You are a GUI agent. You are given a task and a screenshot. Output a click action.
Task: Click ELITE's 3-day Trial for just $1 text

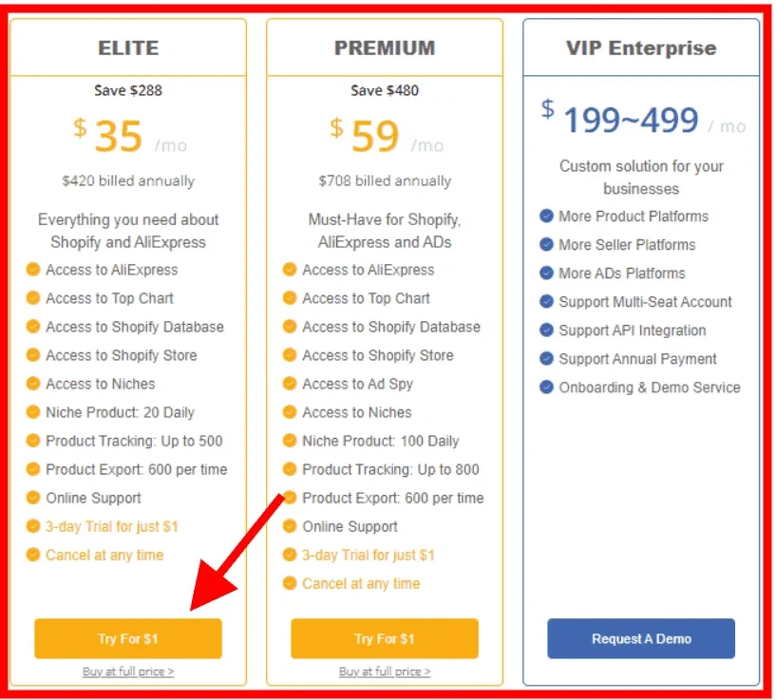click(112, 526)
